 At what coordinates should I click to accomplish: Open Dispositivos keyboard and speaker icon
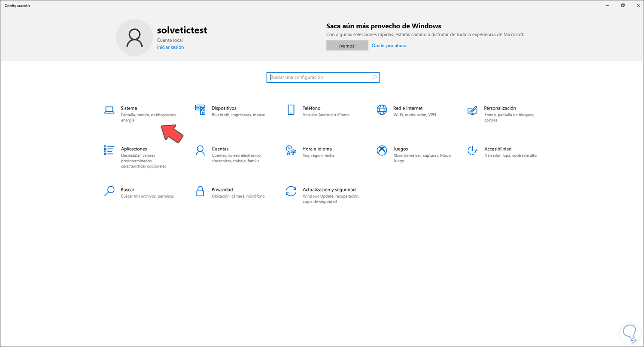tap(200, 110)
